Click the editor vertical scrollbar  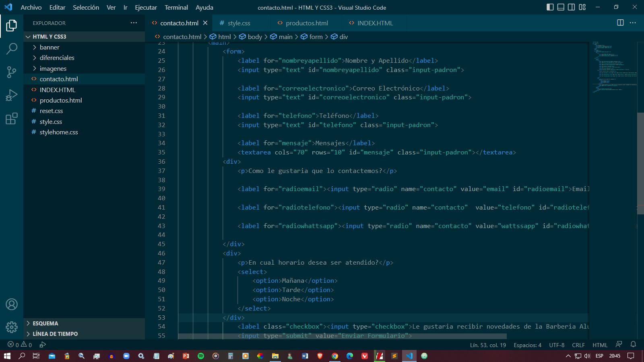tap(640, 164)
